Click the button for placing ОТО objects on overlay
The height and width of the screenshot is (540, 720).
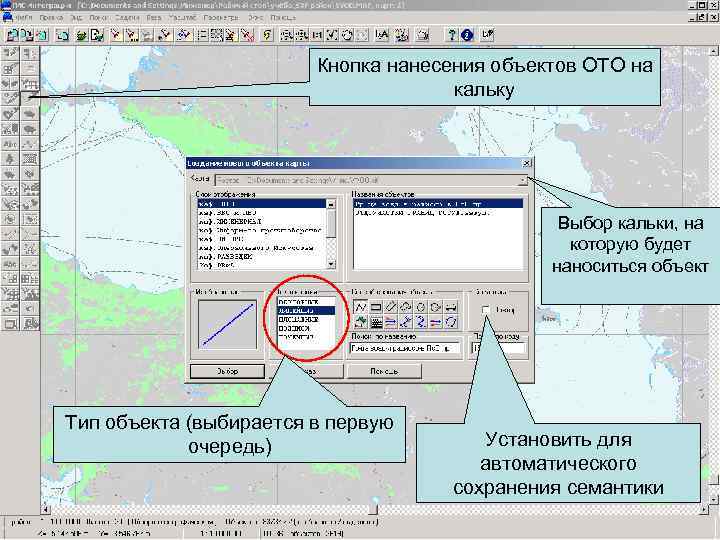click(29, 98)
